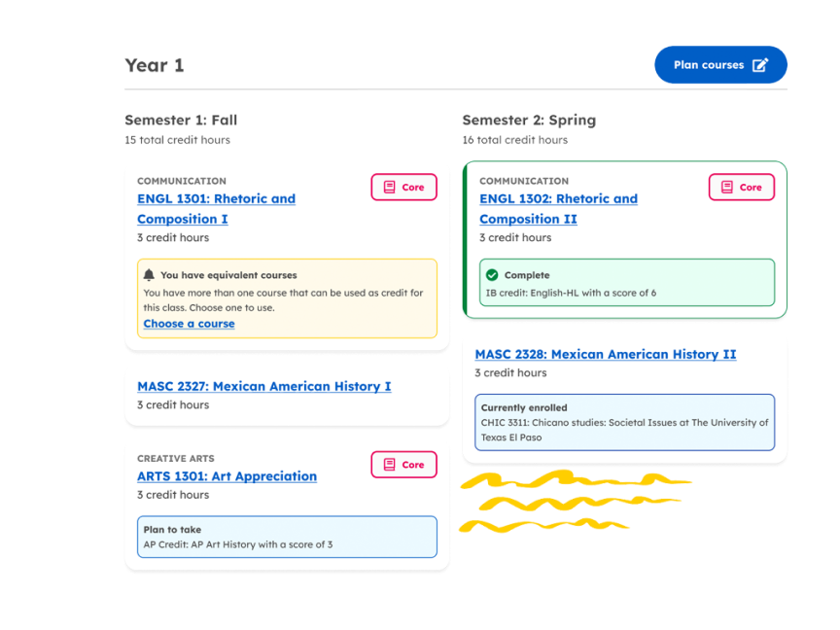Click the book icon on ENGL 1301 Core badge
This screenshot has width=840, height=630.
pos(389,188)
